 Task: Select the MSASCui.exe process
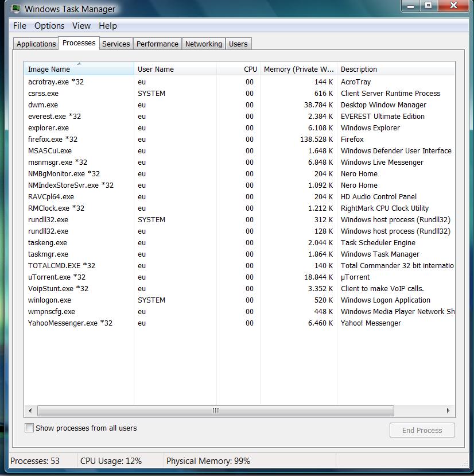click(239, 151)
